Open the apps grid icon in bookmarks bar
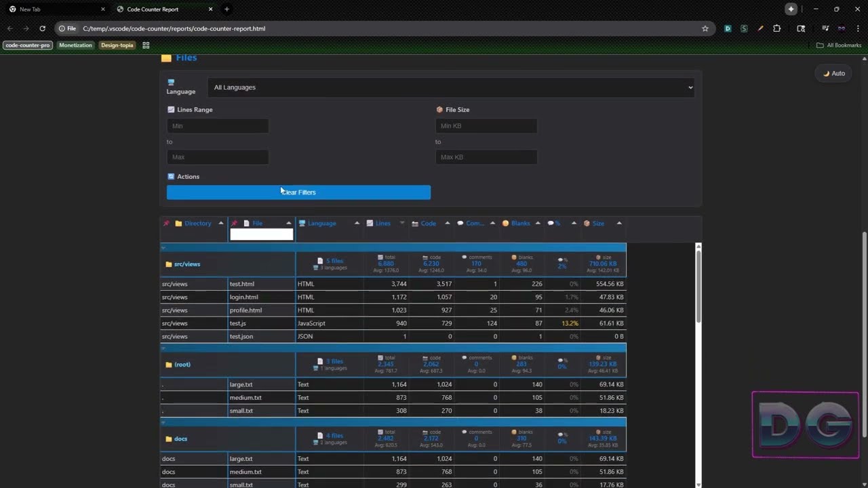Screen dimensions: 868x488 coord(146,45)
